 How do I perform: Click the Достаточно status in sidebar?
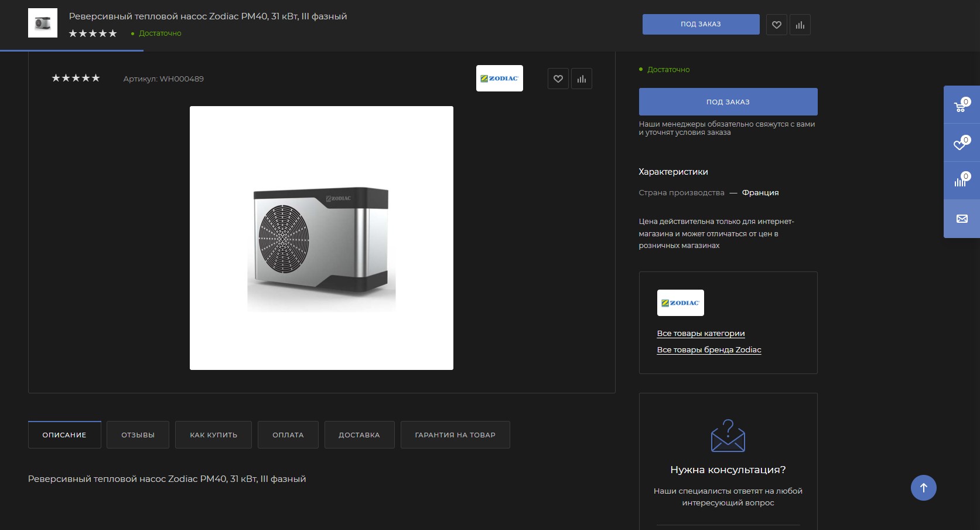point(668,70)
